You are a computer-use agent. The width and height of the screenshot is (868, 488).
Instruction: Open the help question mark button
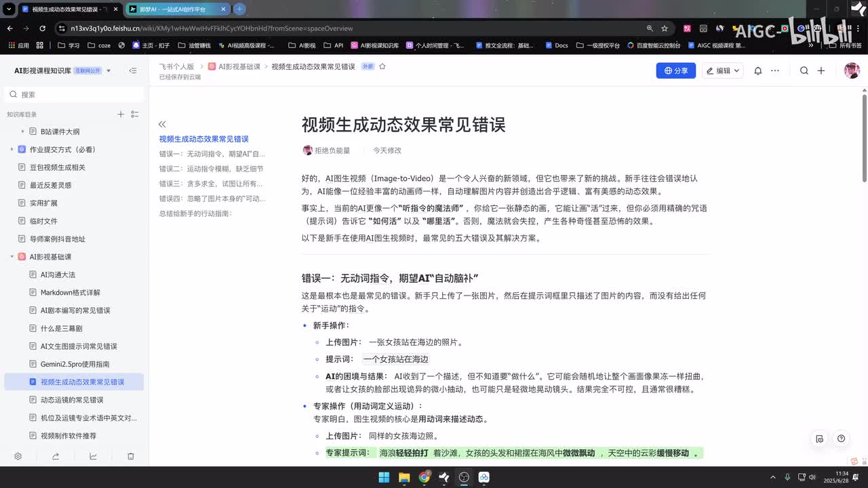841,439
